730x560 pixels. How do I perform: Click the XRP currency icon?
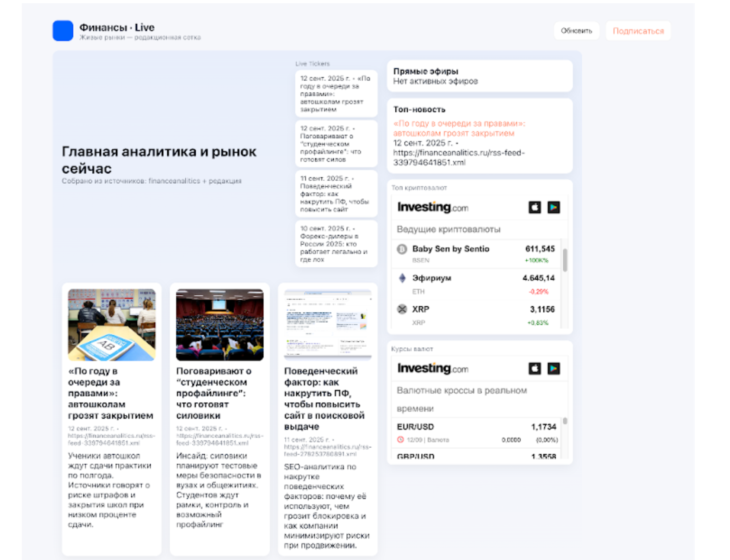point(402,309)
